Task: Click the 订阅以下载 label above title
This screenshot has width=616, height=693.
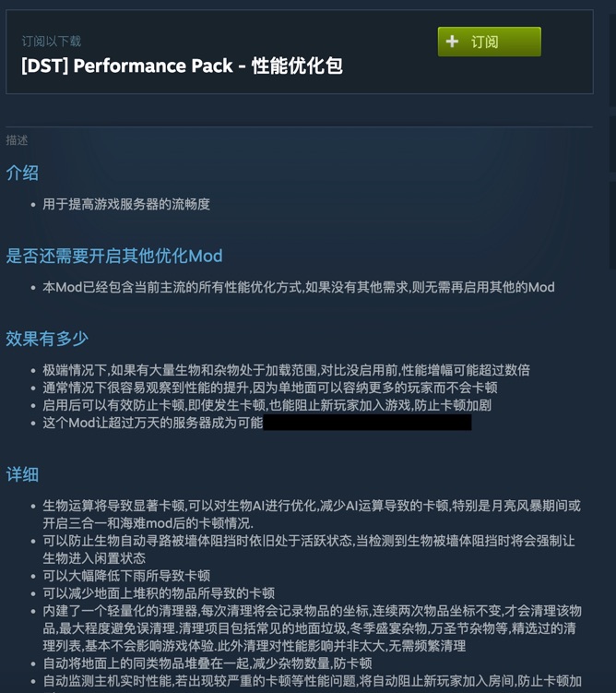Action: click(x=52, y=42)
